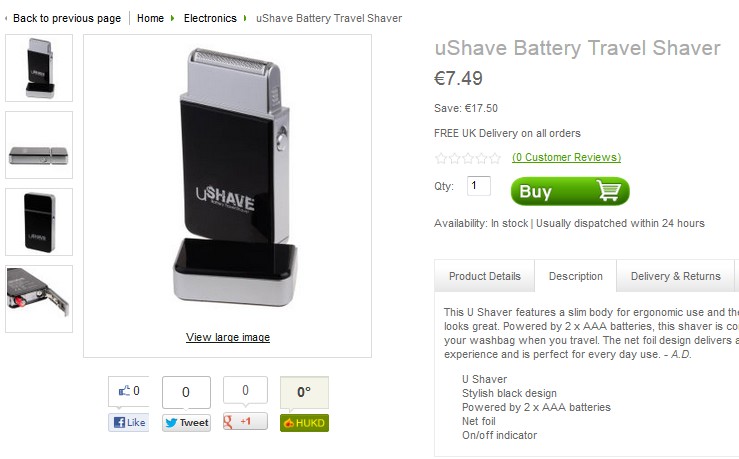Image resolution: width=739 pixels, height=459 pixels.
Task: Open the Product Details tab
Action: (484, 276)
